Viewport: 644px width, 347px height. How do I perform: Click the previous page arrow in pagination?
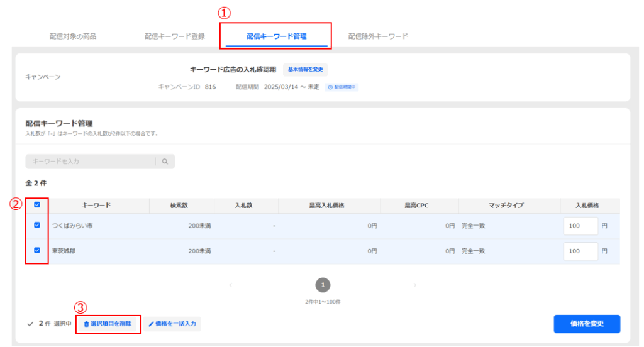point(230,285)
